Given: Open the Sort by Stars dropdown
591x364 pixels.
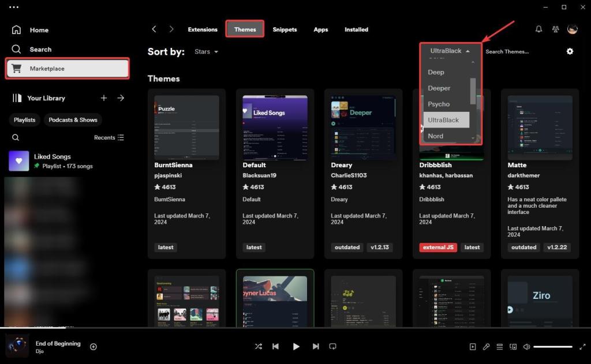Looking at the screenshot, I should click(206, 51).
